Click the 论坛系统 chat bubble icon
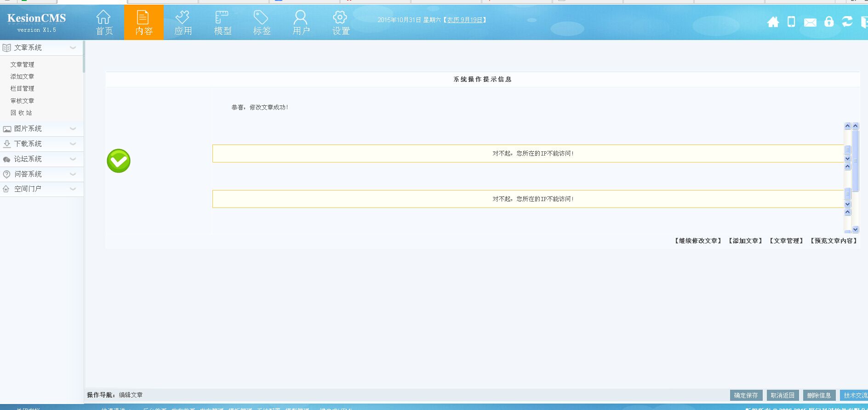Viewport: 868px width, 410px height. click(7, 159)
